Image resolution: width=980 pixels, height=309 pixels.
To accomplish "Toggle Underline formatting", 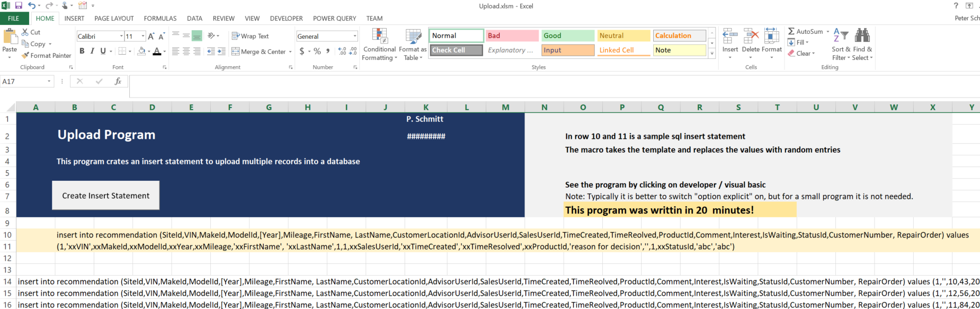I will (103, 51).
